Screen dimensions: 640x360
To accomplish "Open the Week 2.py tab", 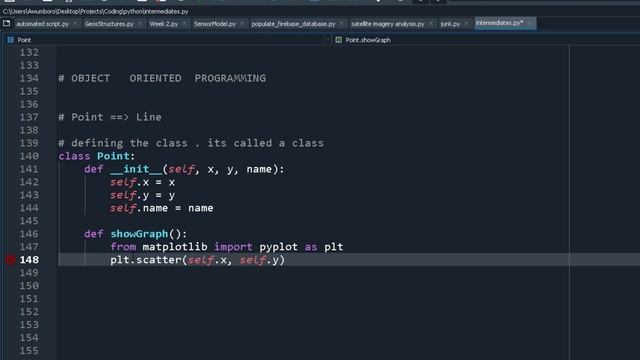I will (163, 24).
